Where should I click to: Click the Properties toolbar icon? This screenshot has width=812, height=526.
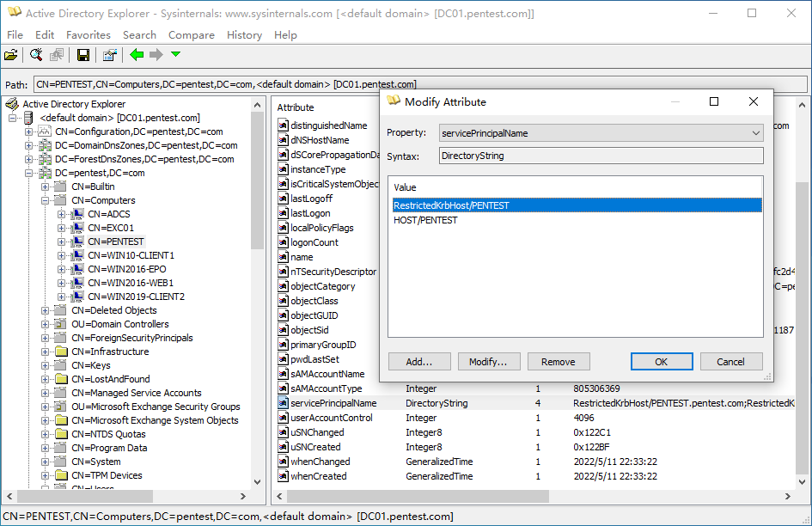point(110,55)
